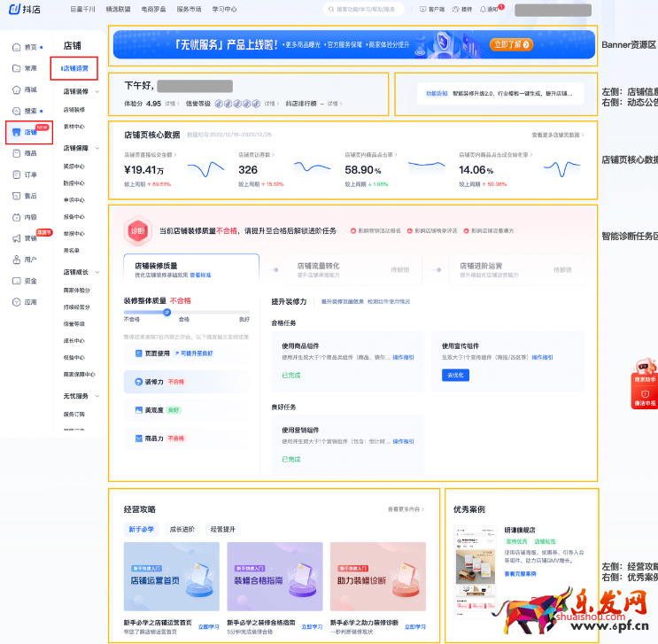Open 电商罗盘 top menu

[153, 9]
